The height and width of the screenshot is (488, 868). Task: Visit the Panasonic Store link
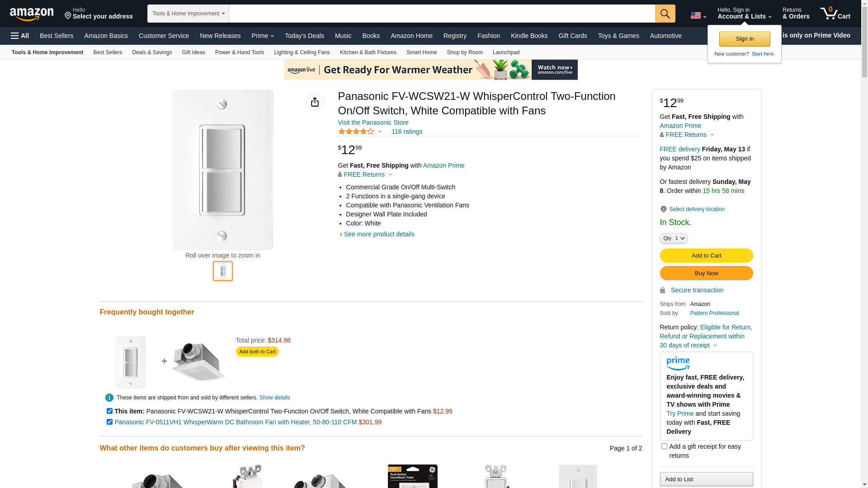(x=373, y=122)
